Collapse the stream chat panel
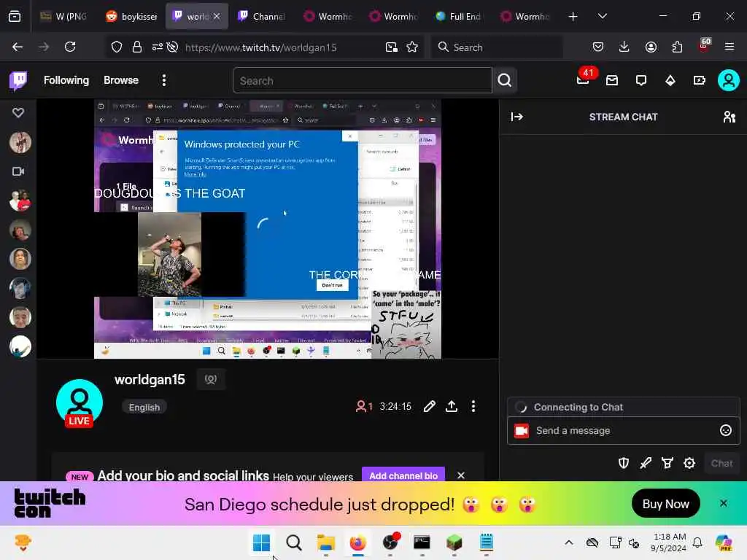This screenshot has height=560, width=747. 517,117
